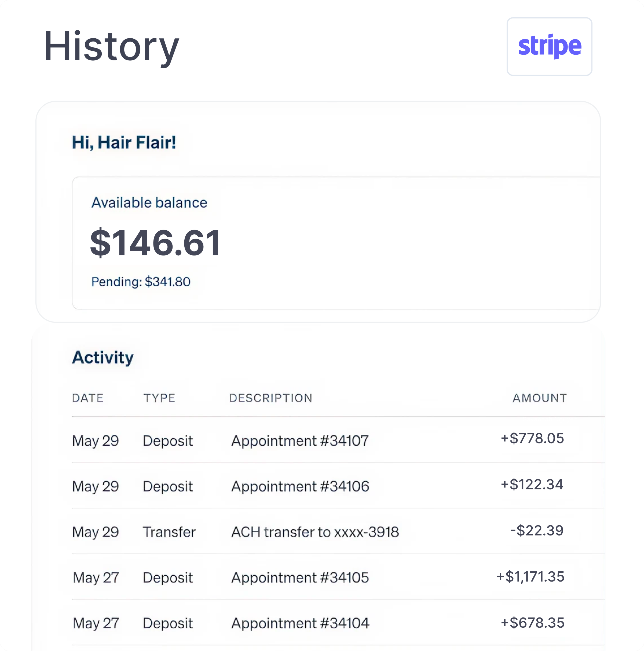Select the ACH transfer to xxxx-3918 row
The width and height of the screenshot is (644, 651).
(x=338, y=531)
